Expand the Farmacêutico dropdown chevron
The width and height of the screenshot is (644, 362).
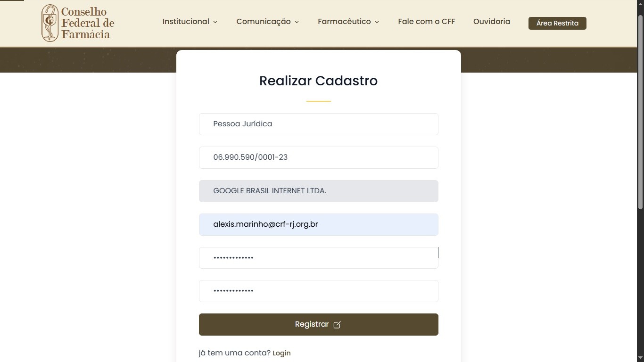tap(377, 22)
